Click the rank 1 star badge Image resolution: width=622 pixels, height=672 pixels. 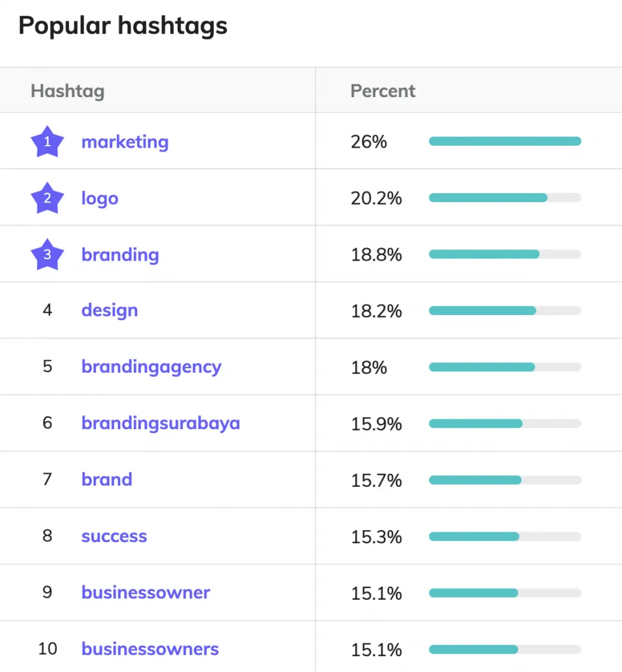tap(47, 142)
